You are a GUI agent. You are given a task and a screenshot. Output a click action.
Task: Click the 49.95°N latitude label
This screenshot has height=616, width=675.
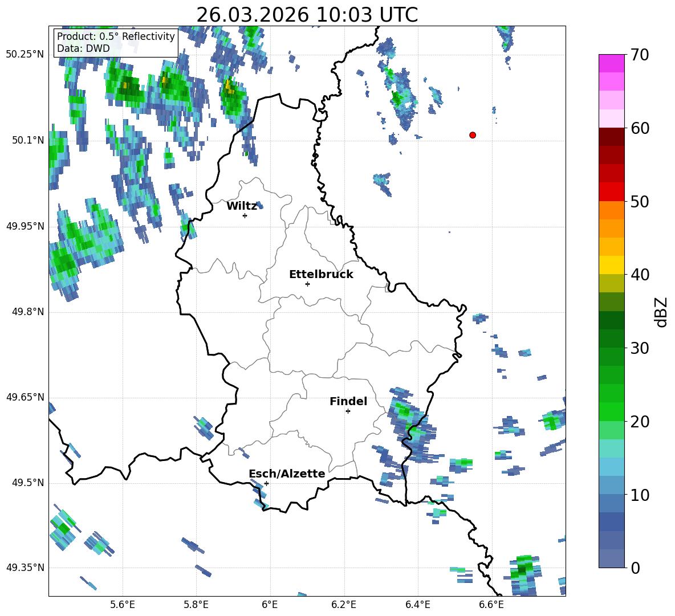pos(25,226)
